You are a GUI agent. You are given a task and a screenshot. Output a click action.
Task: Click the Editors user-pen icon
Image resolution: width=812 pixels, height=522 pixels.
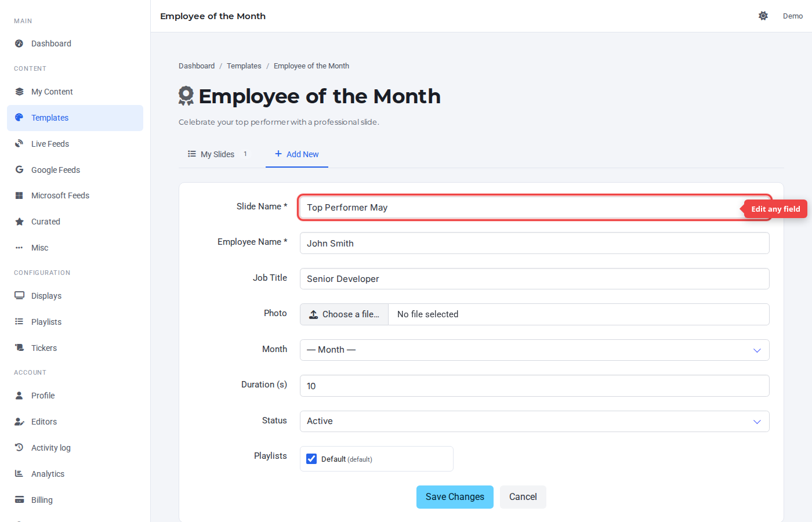[x=19, y=422]
